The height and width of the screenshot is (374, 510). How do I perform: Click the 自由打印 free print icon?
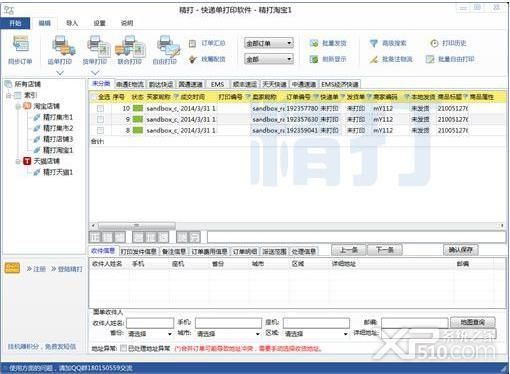click(x=168, y=46)
